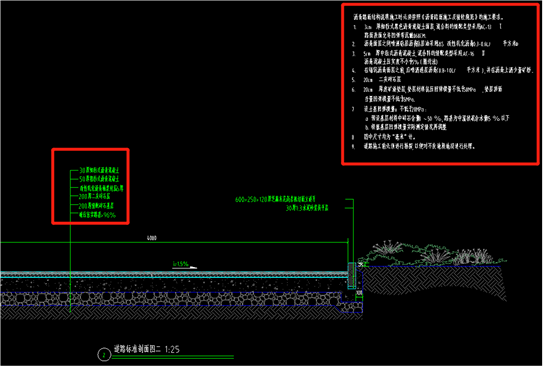Click note 5 about 20cm 二灰碎石层
Screen dimensions: 543x366
tap(376, 80)
